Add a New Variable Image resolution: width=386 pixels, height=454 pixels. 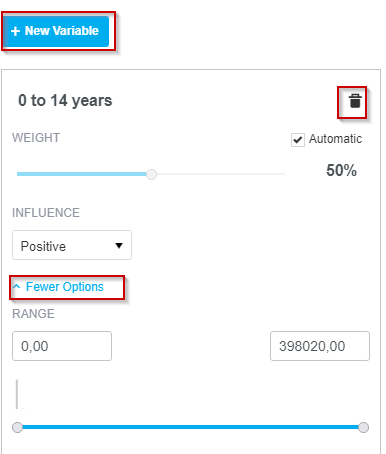click(x=56, y=31)
